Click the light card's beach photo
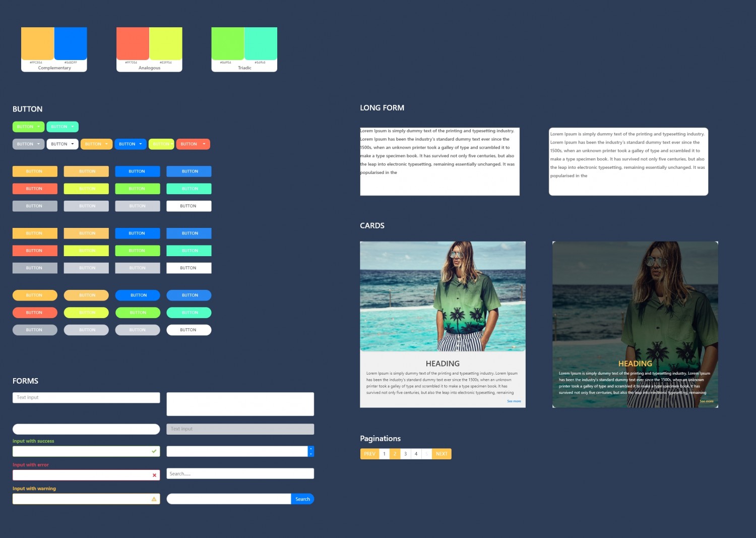Viewport: 756px width, 538px height. [443, 296]
